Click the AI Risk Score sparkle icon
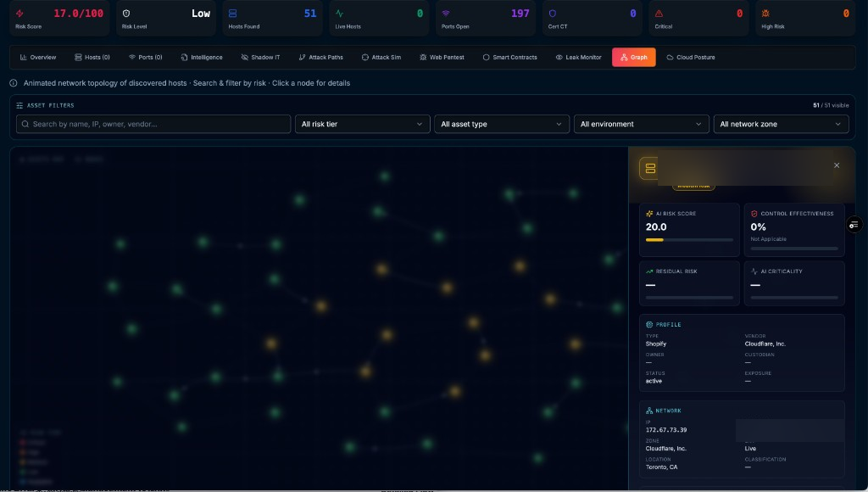This screenshot has width=868, height=492. click(649, 213)
